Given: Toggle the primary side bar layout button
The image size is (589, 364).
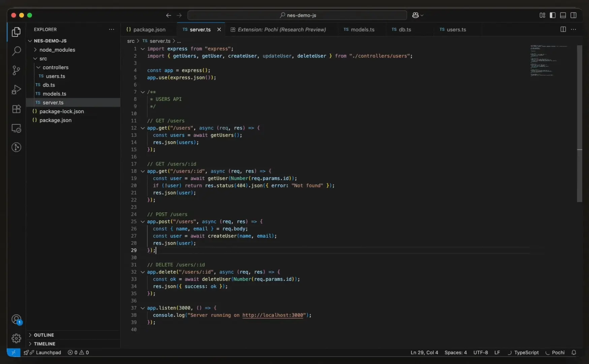Looking at the screenshot, I should tap(553, 15).
